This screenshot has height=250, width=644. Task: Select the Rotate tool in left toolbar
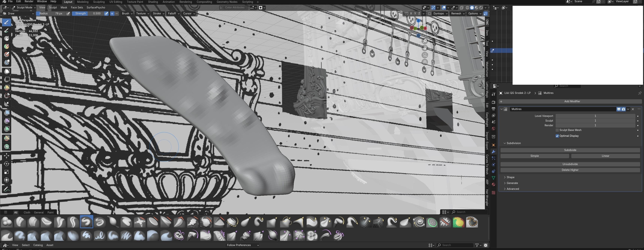(x=7, y=164)
